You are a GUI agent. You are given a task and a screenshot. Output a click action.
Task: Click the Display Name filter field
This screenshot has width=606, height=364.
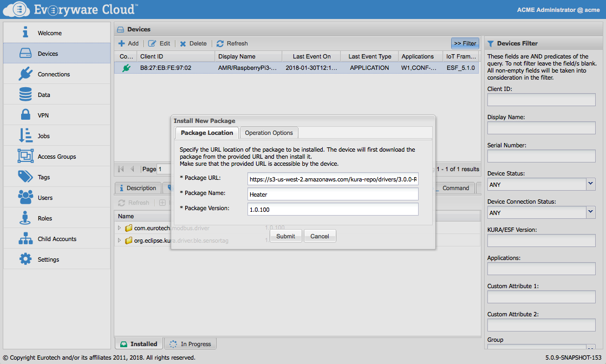(x=541, y=127)
